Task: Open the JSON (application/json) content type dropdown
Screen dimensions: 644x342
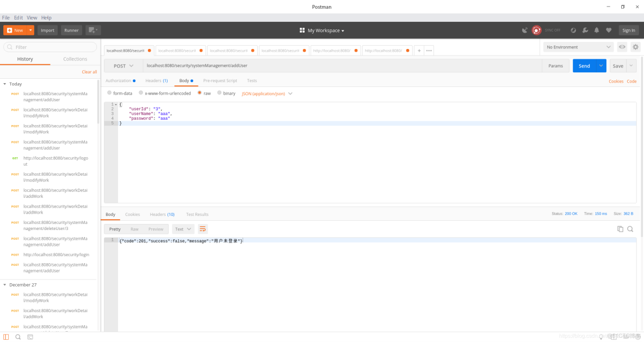Action: tap(267, 93)
